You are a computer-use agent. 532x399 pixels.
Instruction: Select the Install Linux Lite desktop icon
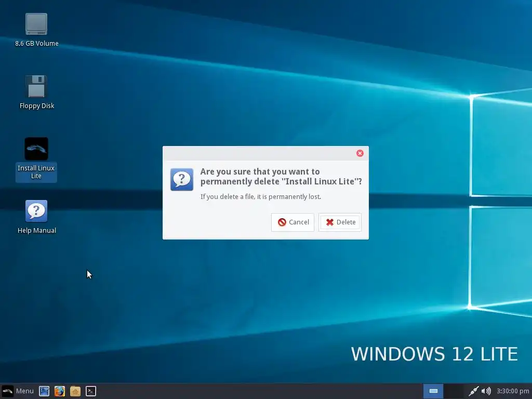[36, 149]
